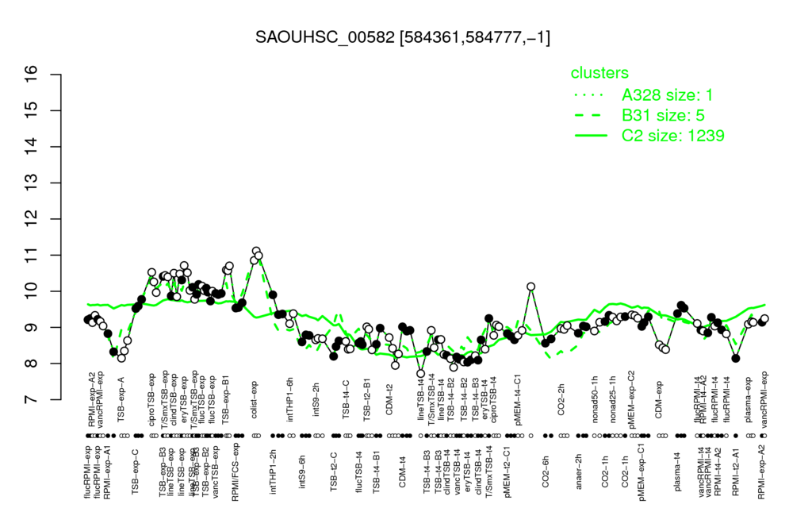Click the isolated peak data point near 10
Image resolution: width=812 pixels, height=508 pixels.
point(530,286)
